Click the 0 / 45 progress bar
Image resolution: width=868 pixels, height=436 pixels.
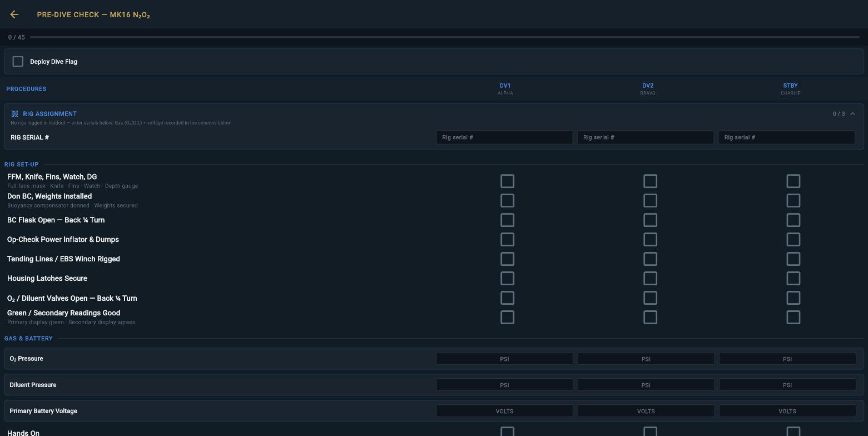(445, 37)
